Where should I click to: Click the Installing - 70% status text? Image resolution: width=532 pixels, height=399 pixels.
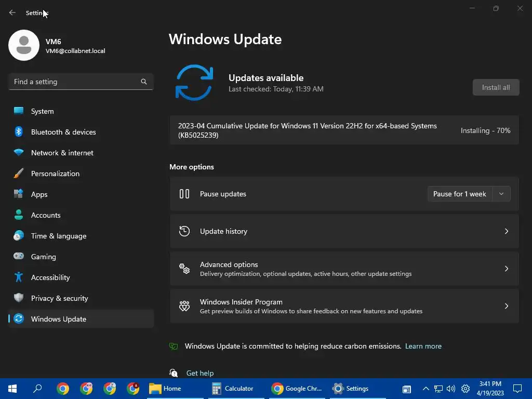pyautogui.click(x=485, y=130)
